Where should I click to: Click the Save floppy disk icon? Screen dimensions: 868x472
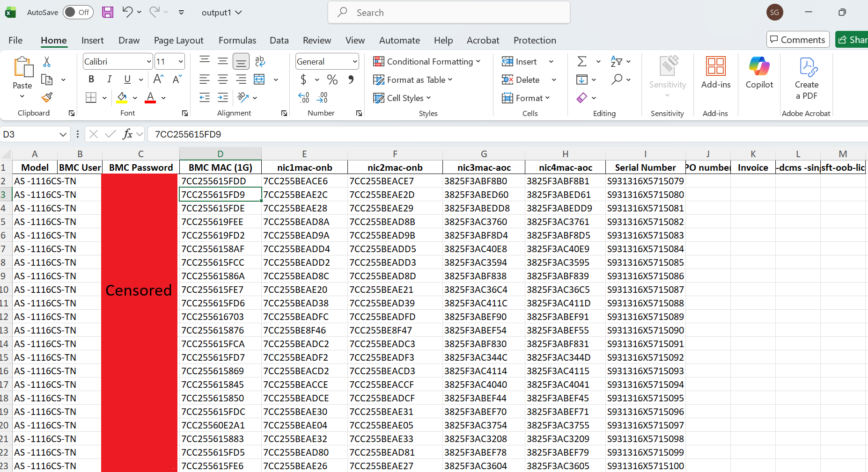108,13
